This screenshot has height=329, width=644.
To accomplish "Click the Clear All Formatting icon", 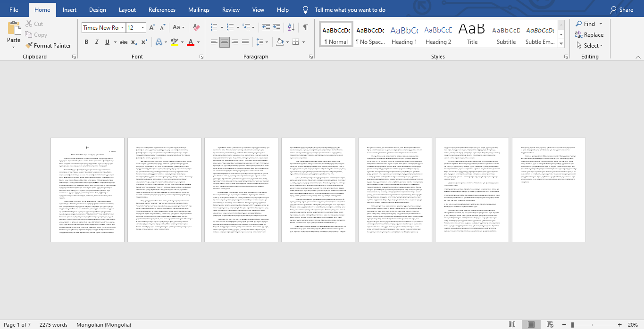I will [197, 28].
